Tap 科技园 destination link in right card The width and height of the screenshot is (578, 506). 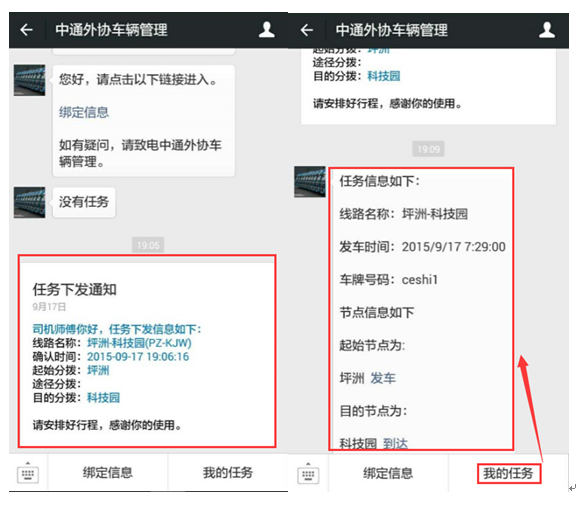[x=384, y=76]
